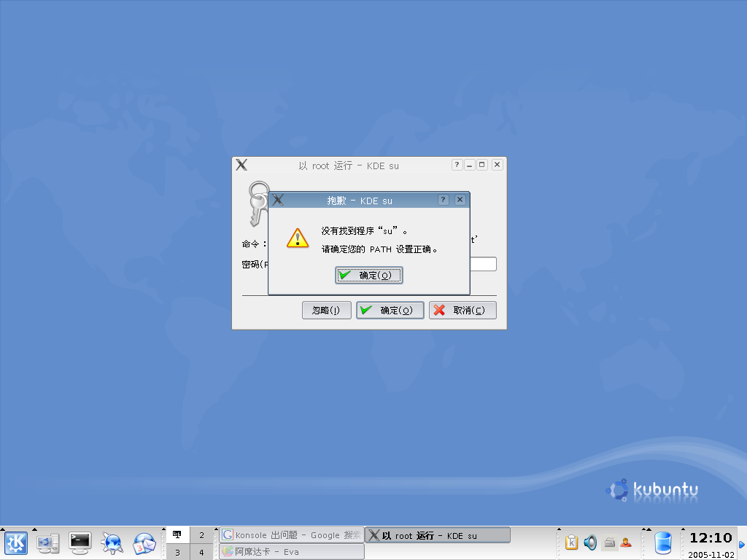This screenshot has width=747, height=560.
Task: Click the keys icon in the KDE su window
Action: tap(258, 203)
